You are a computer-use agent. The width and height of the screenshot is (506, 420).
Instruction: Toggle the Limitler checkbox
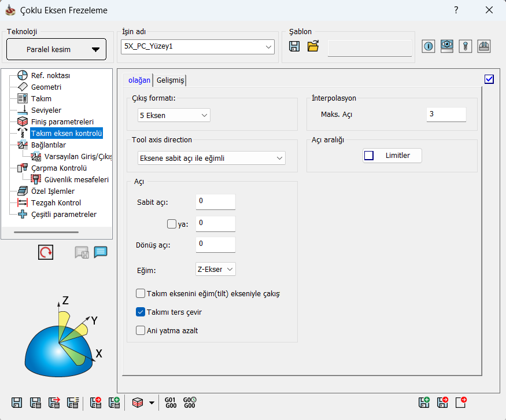[x=369, y=156]
